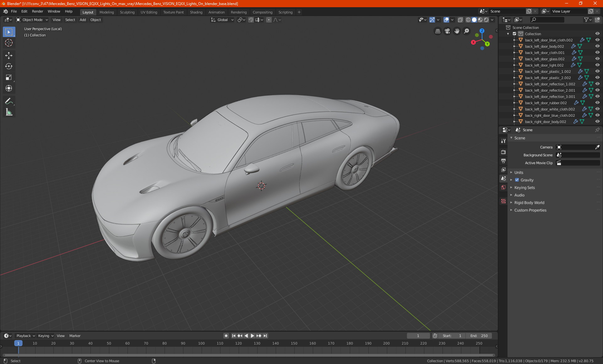Select the Annotate tool
Viewport: 603px width, 364px height.
click(x=9, y=101)
